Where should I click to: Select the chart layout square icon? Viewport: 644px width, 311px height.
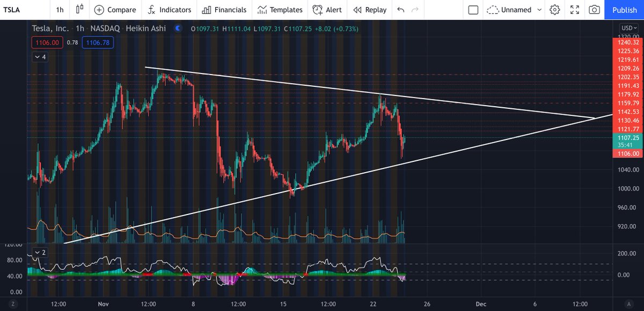[x=473, y=10]
